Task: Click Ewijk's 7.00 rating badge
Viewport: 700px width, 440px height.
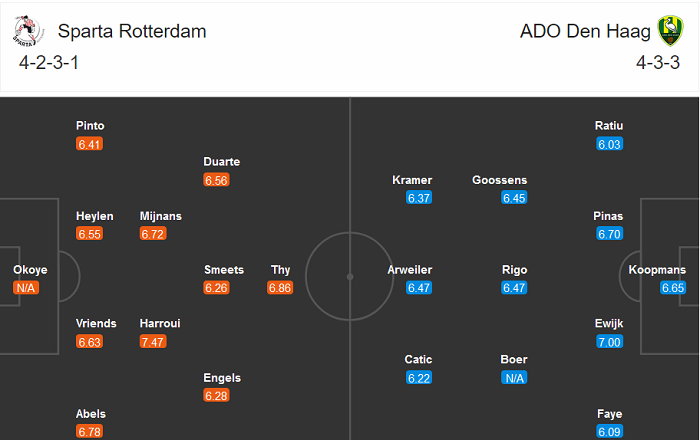Action: (x=609, y=342)
